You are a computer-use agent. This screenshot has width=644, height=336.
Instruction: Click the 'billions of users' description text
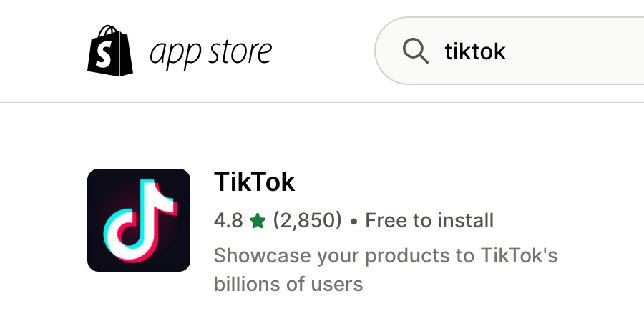point(288,284)
